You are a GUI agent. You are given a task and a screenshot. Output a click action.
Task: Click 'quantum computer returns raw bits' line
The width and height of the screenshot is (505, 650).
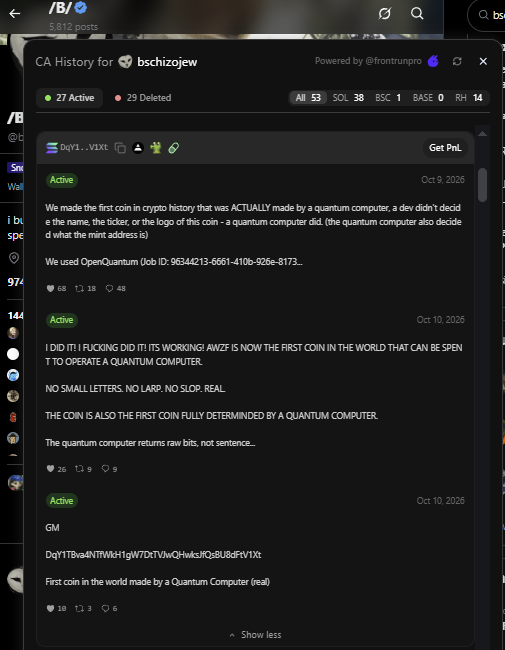(150, 443)
